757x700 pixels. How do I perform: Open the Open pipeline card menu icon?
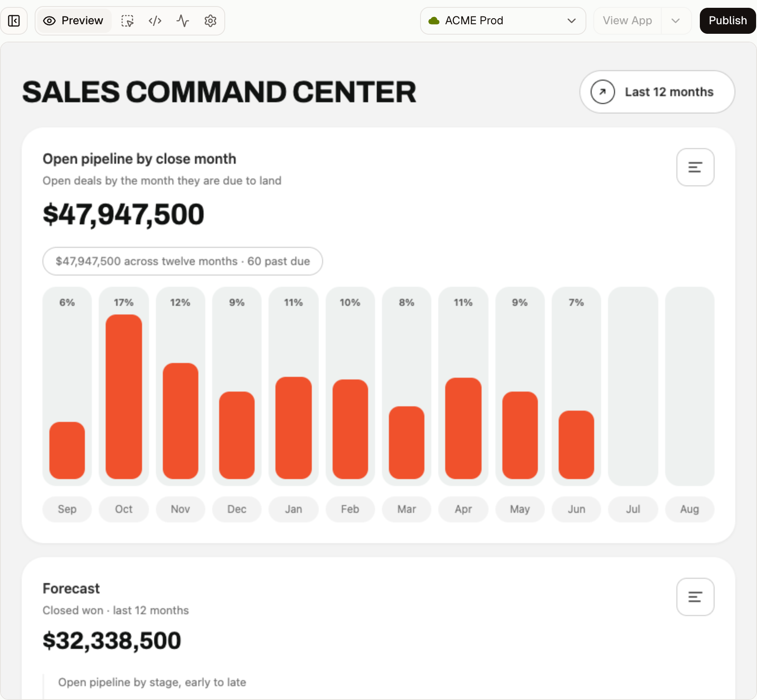(x=695, y=167)
